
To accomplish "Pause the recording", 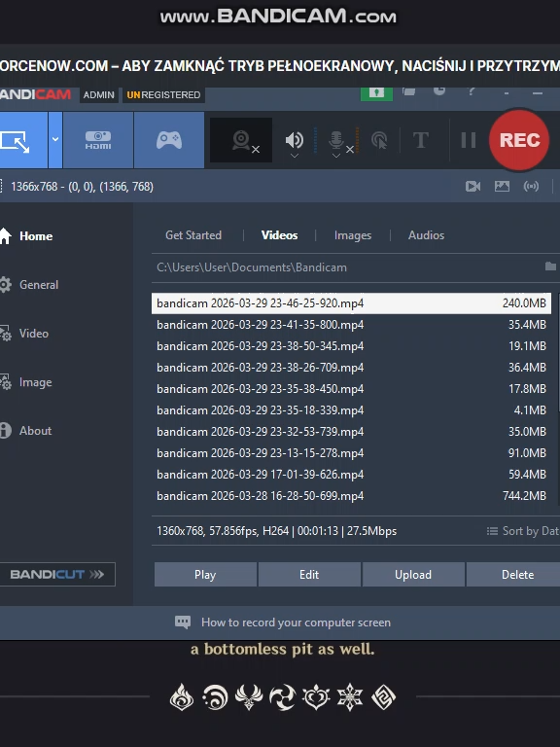I will click(x=469, y=140).
